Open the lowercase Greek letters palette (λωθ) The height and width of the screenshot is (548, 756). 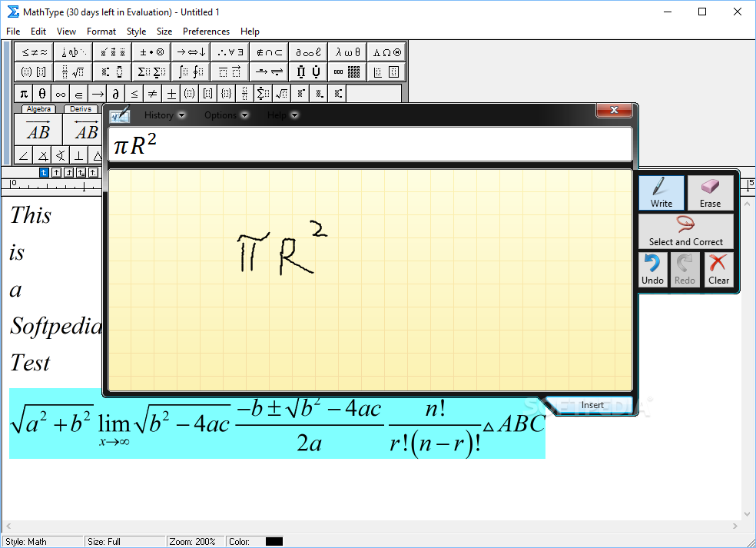click(347, 52)
